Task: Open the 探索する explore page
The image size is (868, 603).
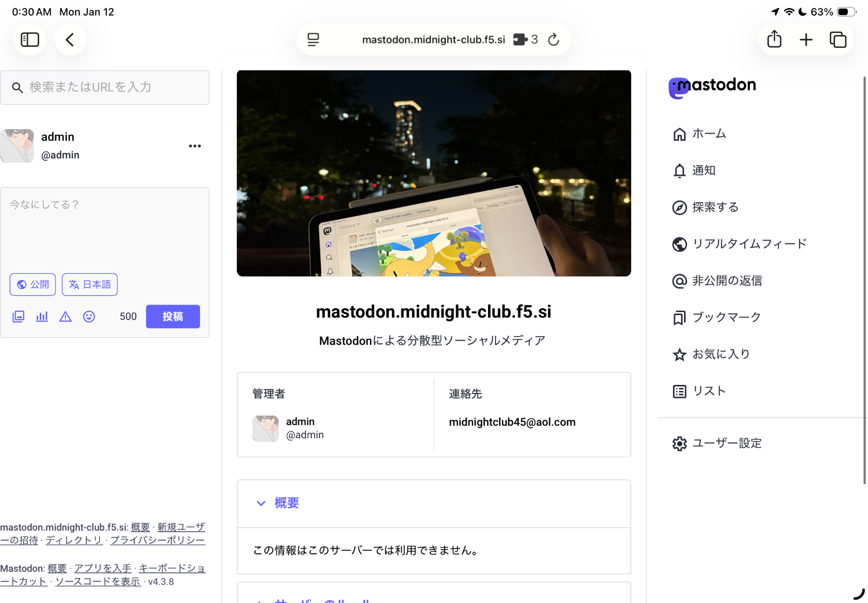Action: (714, 208)
